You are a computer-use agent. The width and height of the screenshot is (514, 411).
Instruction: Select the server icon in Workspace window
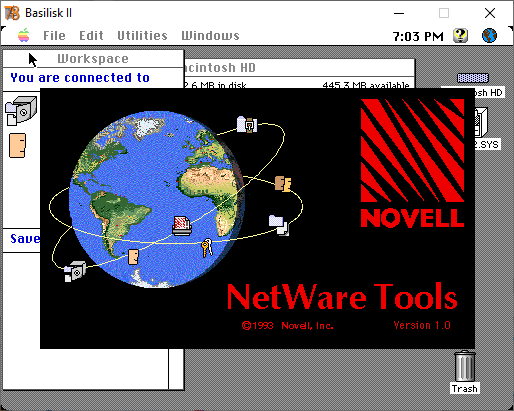[21, 111]
